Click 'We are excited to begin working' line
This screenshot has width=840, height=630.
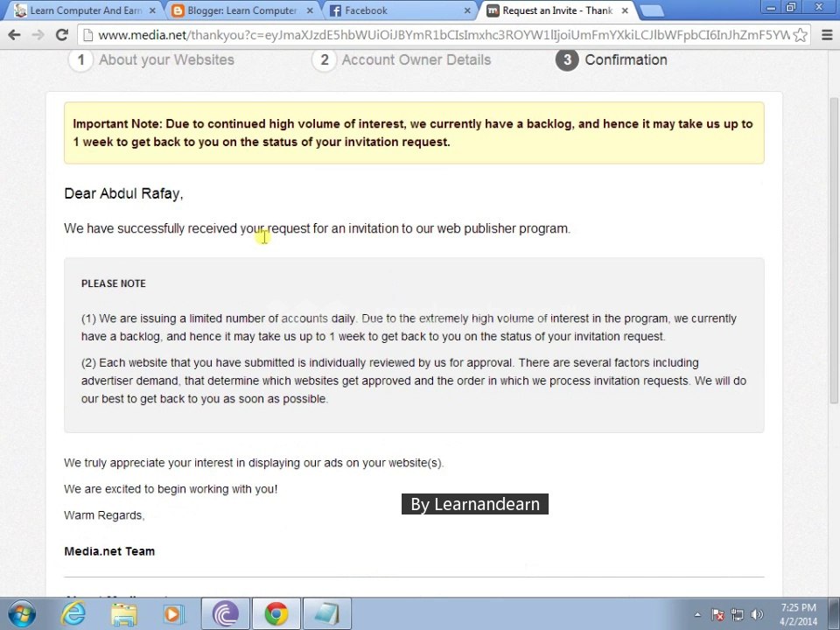pyautogui.click(x=171, y=488)
